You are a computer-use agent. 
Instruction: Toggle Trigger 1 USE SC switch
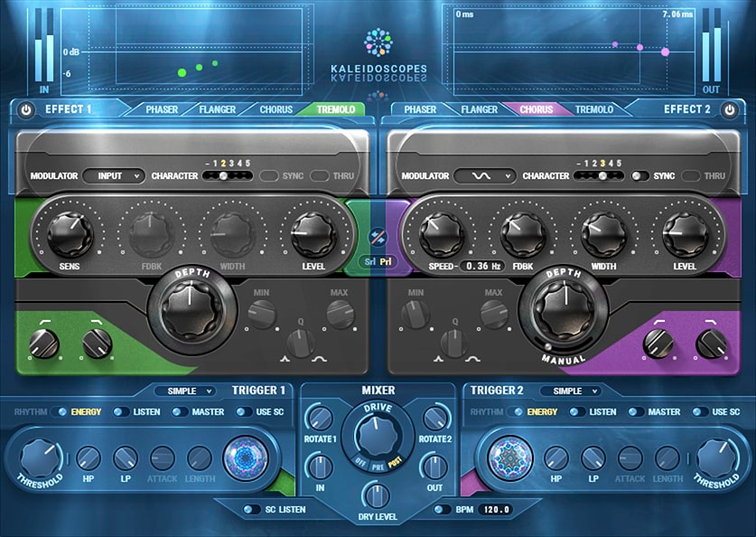[244, 412]
